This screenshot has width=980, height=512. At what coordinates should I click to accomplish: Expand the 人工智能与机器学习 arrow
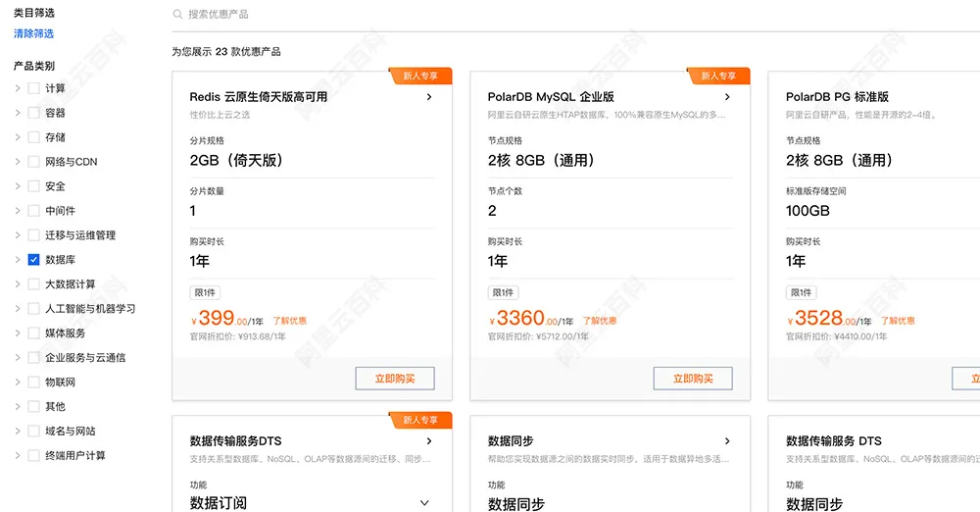(18, 308)
